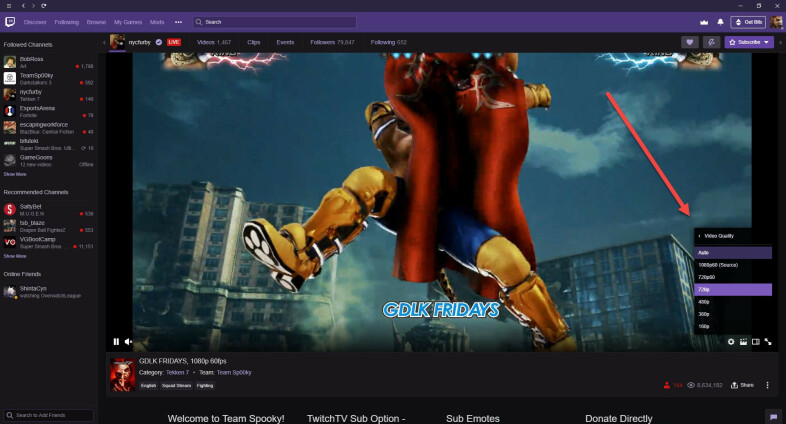Image resolution: width=786 pixels, height=424 pixels.
Task: Go back from the Video Quality submenu
Action: tap(699, 236)
